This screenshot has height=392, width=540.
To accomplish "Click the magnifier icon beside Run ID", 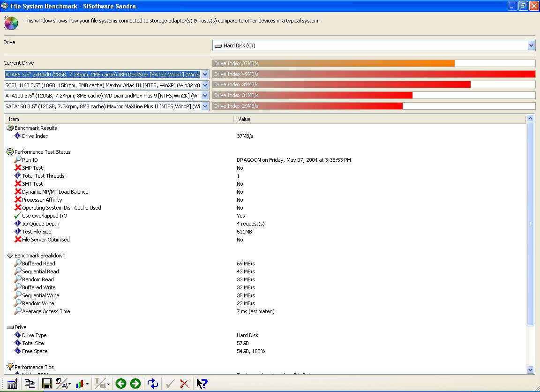I will (x=17, y=159).
